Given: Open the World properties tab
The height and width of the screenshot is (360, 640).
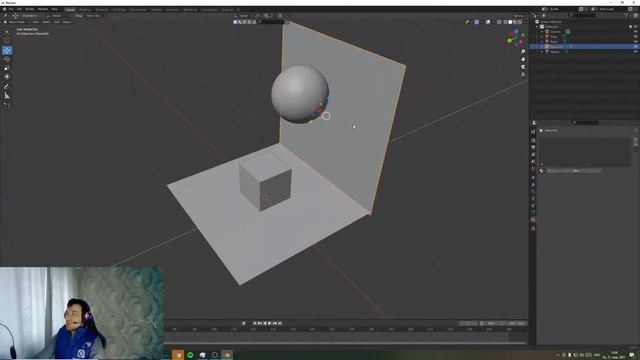Looking at the screenshot, I should pyautogui.click(x=533, y=169).
